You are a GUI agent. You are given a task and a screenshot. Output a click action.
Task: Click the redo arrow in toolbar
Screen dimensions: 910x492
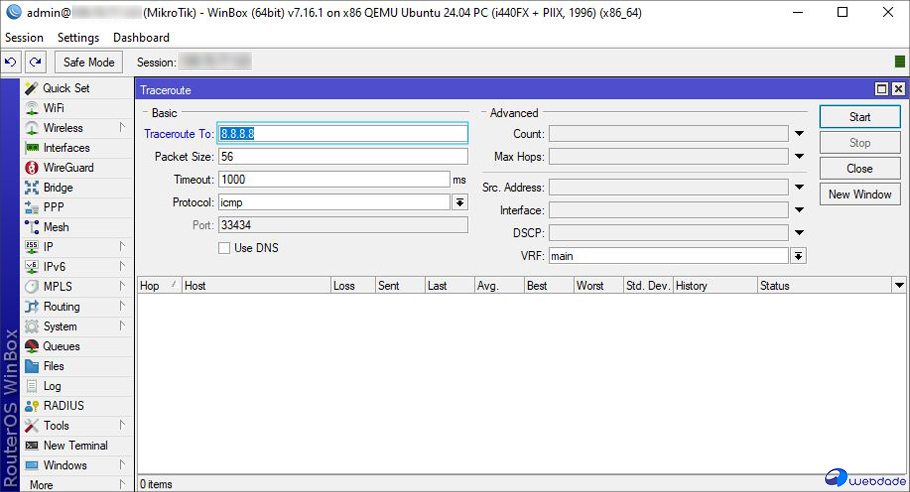[x=35, y=62]
